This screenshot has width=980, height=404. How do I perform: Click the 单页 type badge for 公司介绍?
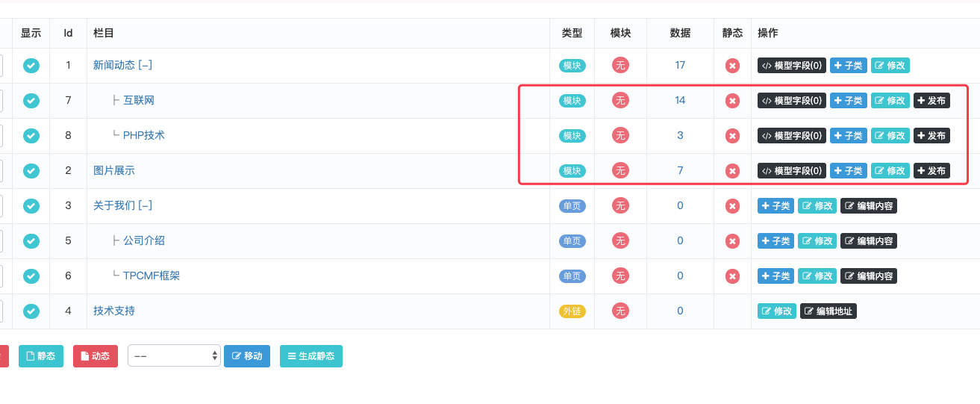tap(572, 241)
